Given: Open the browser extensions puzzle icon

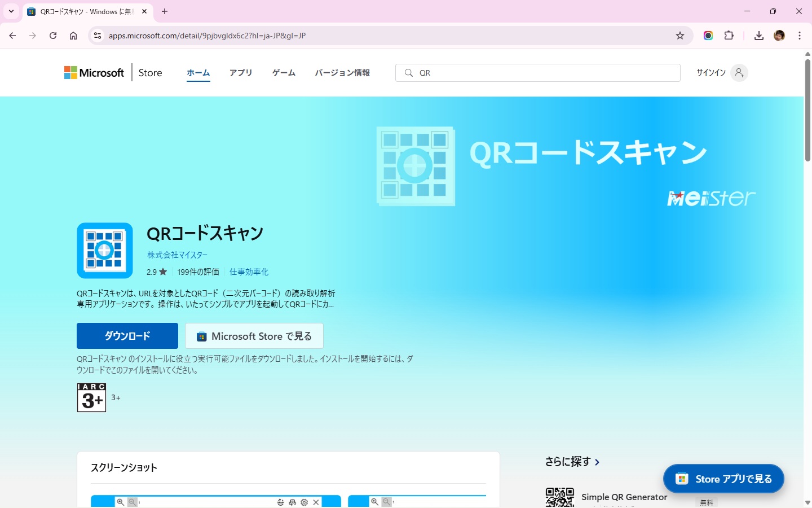Looking at the screenshot, I should click(x=729, y=36).
